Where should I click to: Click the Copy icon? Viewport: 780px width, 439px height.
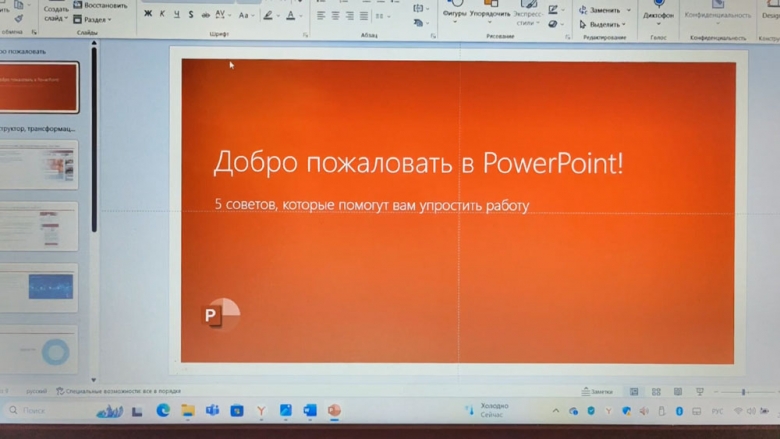[x=19, y=5]
